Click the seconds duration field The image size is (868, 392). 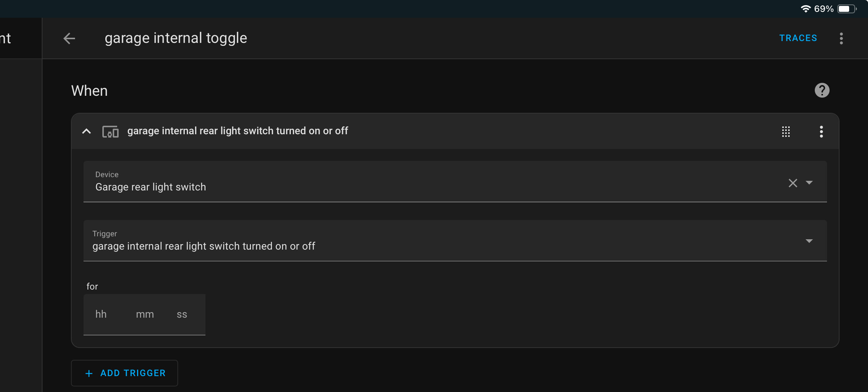tap(182, 314)
